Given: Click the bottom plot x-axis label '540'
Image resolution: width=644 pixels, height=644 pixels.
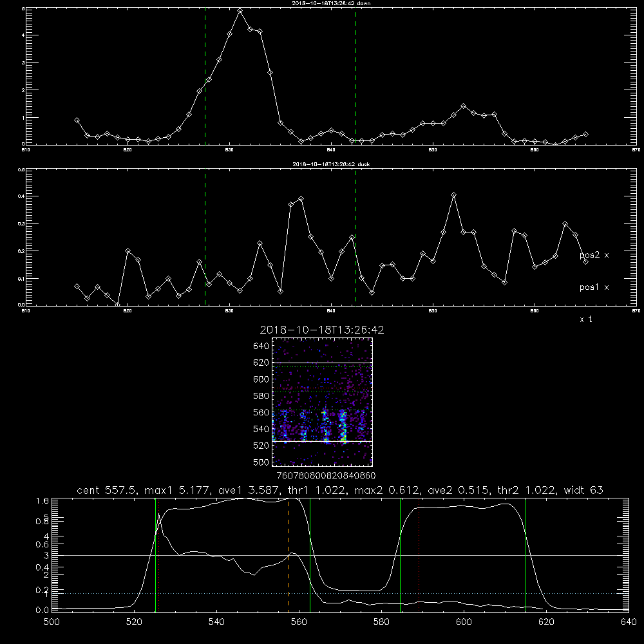Looking at the screenshot, I should pos(216,622).
